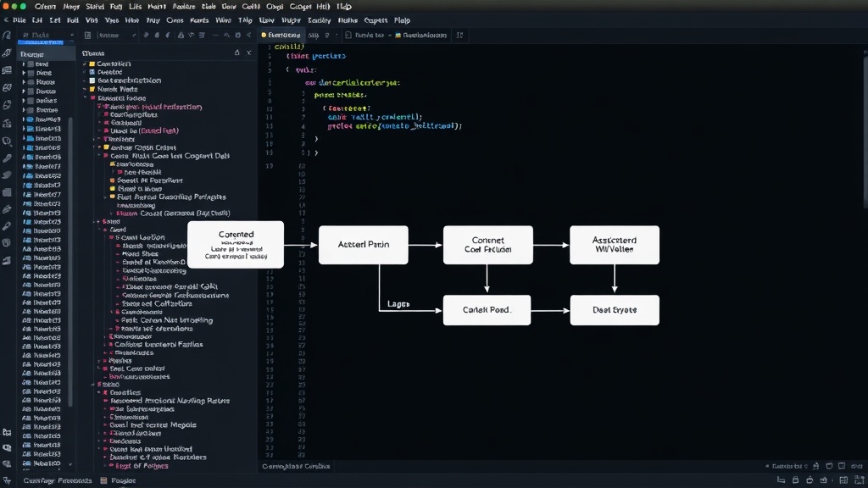Open the last 'Hdp' menu in the top bar

(x=344, y=7)
